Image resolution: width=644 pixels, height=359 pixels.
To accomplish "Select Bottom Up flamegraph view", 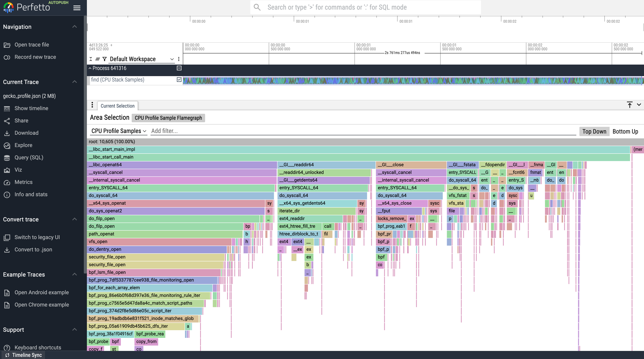I will coord(625,131).
